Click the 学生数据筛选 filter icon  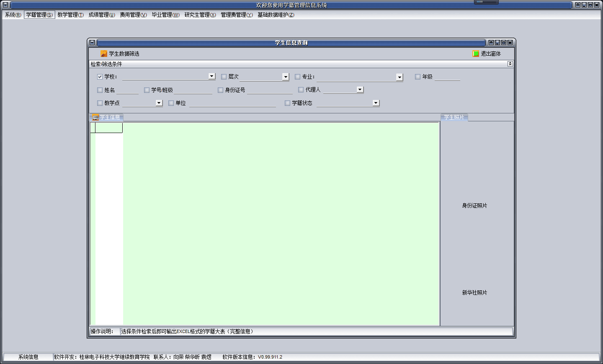(x=104, y=54)
